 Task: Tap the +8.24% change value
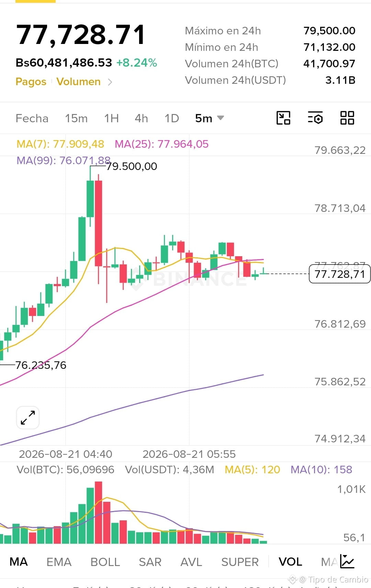coord(137,63)
